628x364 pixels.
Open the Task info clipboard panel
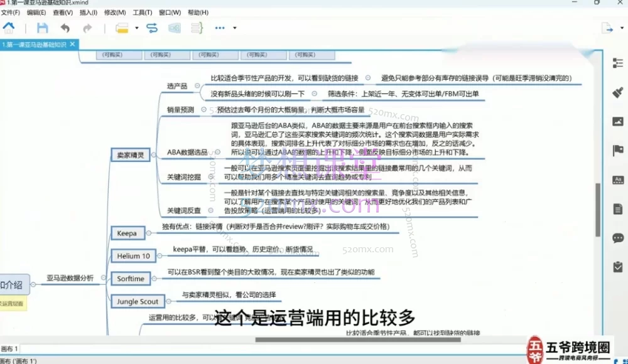(617, 267)
